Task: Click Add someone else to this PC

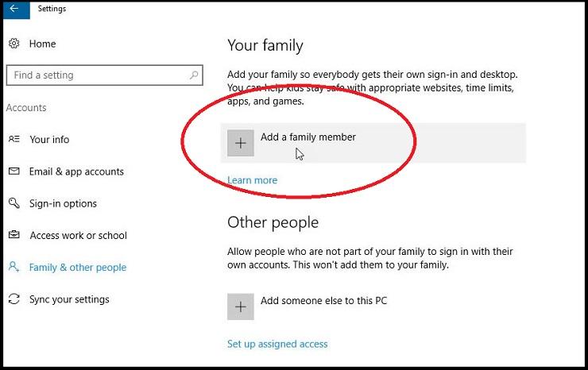Action: (323, 301)
